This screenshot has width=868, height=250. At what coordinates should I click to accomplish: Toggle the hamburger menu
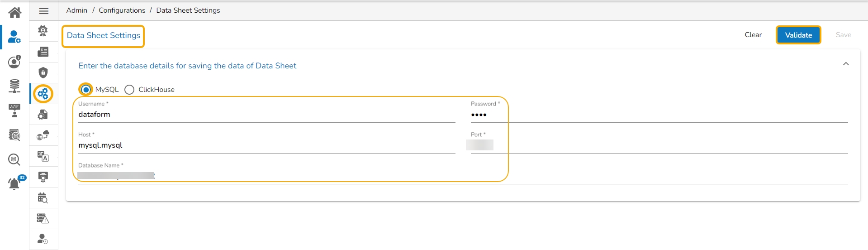pos(44,11)
